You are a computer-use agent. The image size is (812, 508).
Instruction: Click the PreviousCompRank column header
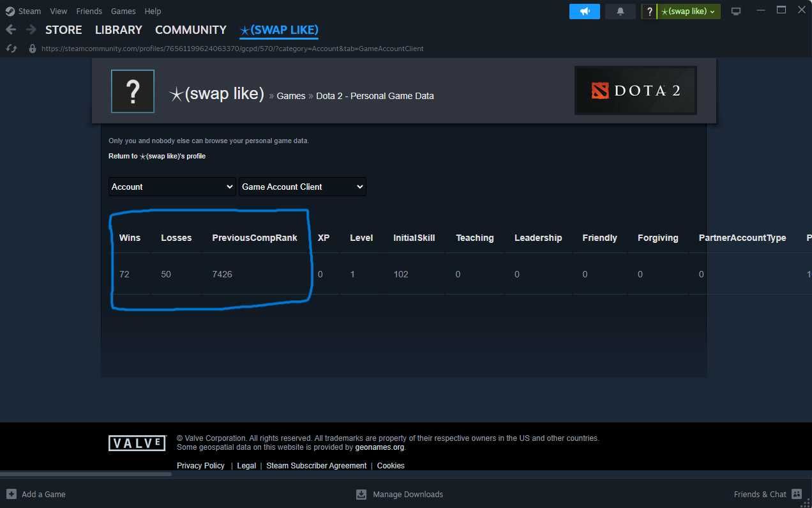click(x=255, y=238)
